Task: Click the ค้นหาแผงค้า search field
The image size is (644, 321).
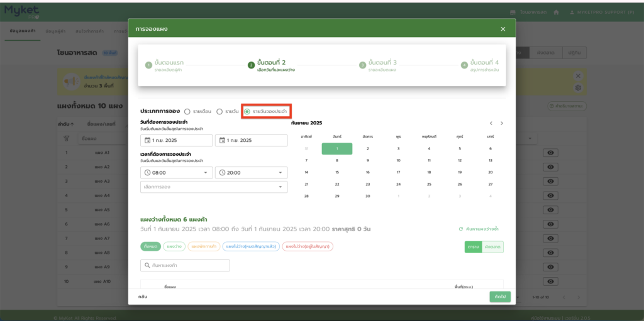Action: 186,266
